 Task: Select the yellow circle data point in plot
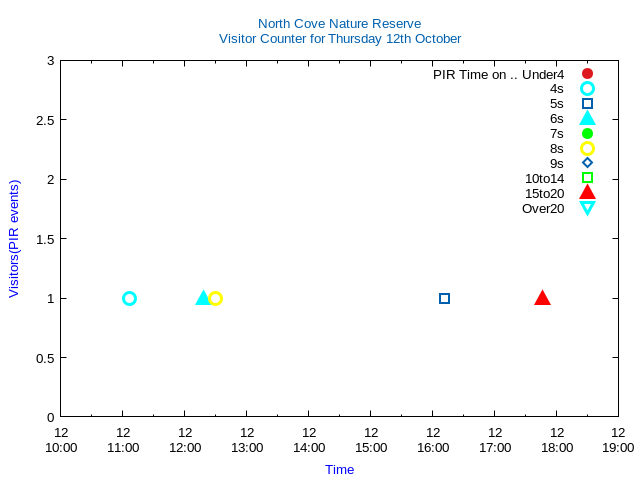tap(215, 298)
